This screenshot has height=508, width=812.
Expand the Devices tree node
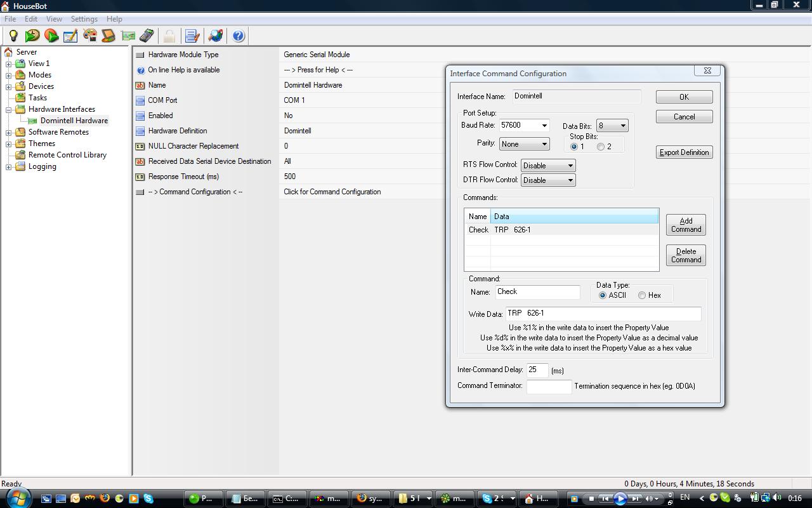click(9, 86)
